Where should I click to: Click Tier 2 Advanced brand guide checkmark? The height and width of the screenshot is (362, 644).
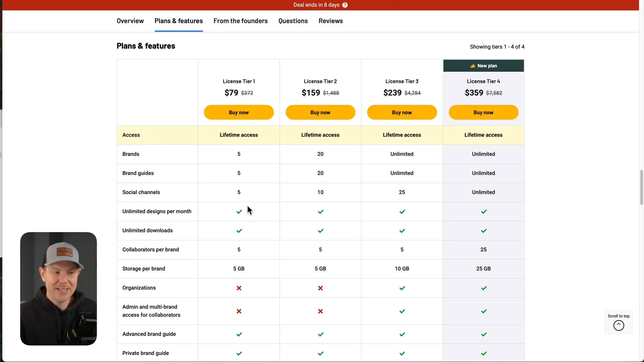coord(320,335)
